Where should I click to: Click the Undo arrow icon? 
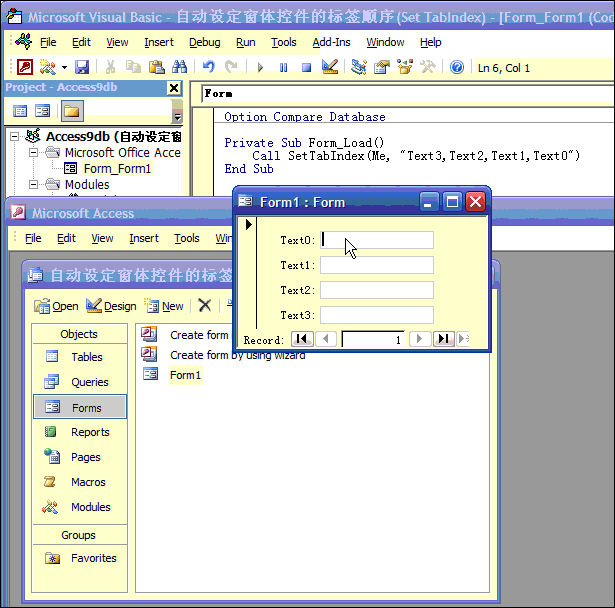[x=209, y=67]
